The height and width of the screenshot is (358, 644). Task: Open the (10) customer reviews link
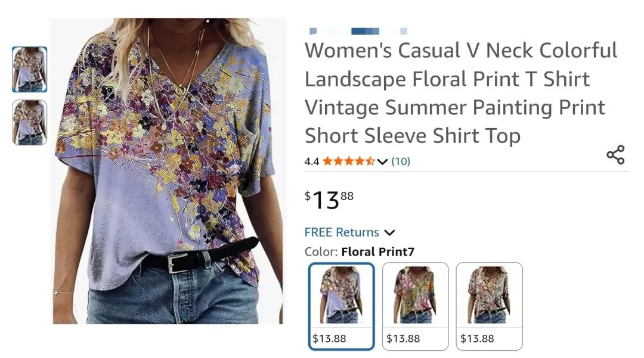coord(401,161)
